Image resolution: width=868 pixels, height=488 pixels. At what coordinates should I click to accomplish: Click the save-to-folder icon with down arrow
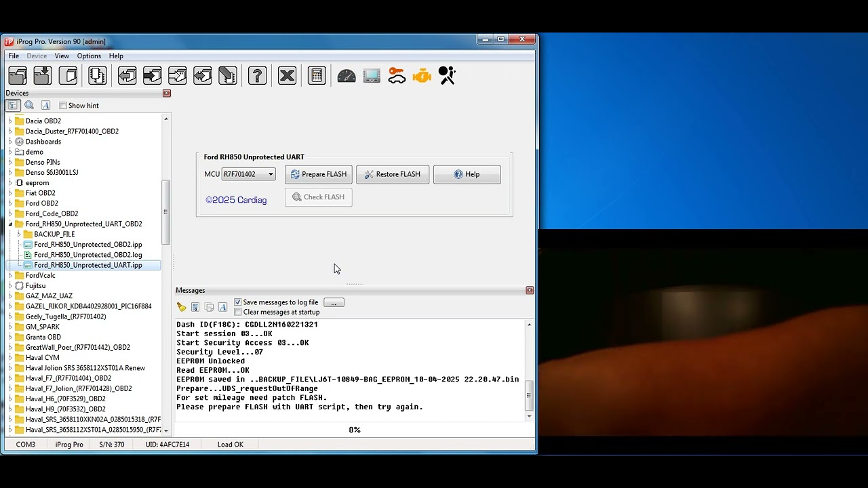pyautogui.click(x=43, y=75)
